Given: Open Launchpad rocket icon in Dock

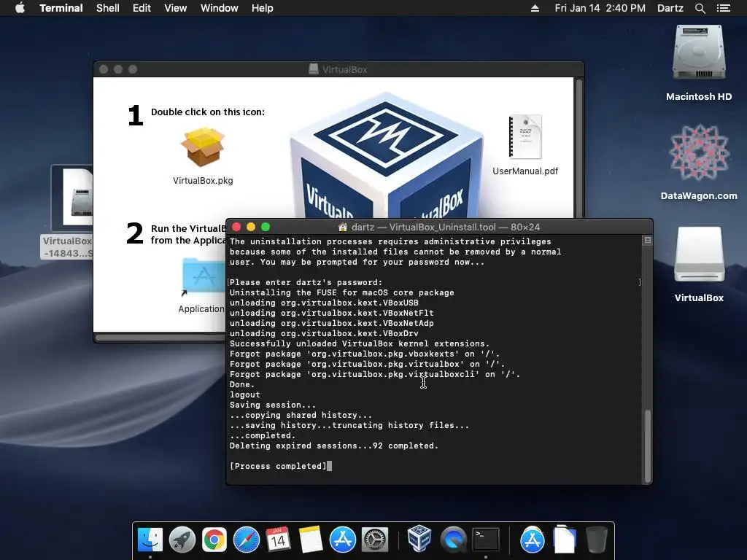Looking at the screenshot, I should 182,540.
